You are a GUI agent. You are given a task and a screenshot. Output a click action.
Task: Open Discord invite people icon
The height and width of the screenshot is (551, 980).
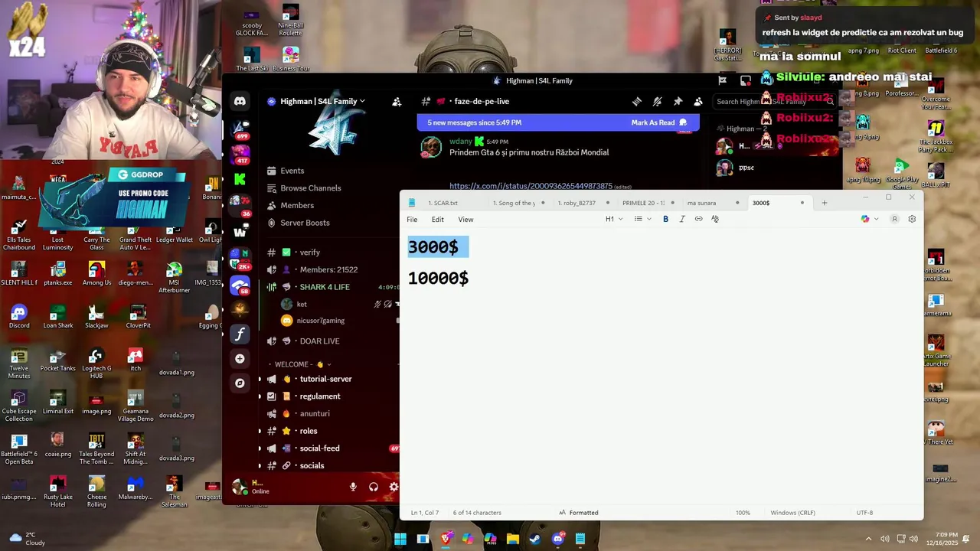pos(397,101)
